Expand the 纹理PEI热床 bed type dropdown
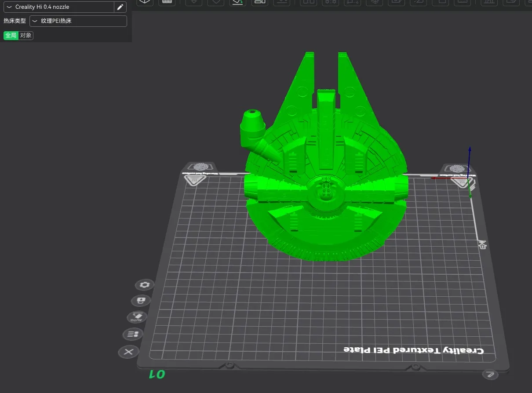 click(78, 21)
